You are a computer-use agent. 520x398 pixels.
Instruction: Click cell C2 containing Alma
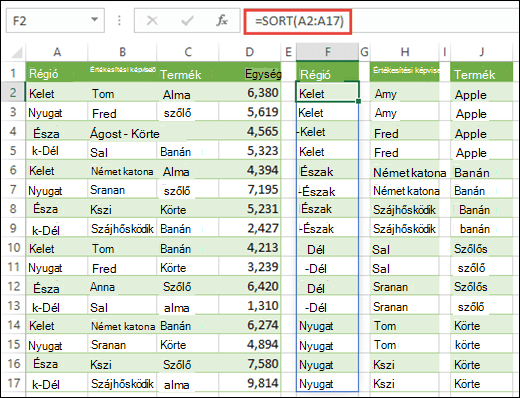pyautogui.click(x=188, y=92)
